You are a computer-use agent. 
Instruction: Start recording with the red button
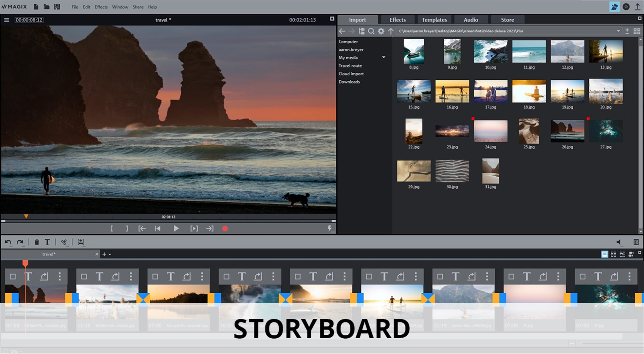(225, 228)
